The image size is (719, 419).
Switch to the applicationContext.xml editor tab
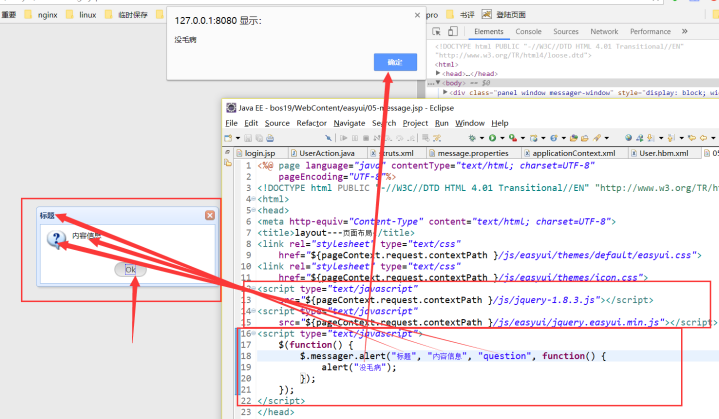(x=573, y=153)
